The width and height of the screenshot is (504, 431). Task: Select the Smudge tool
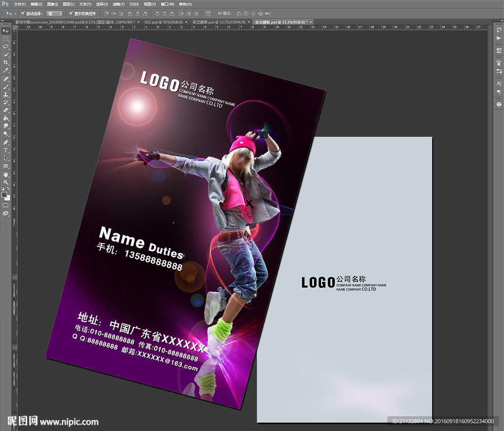(6, 126)
